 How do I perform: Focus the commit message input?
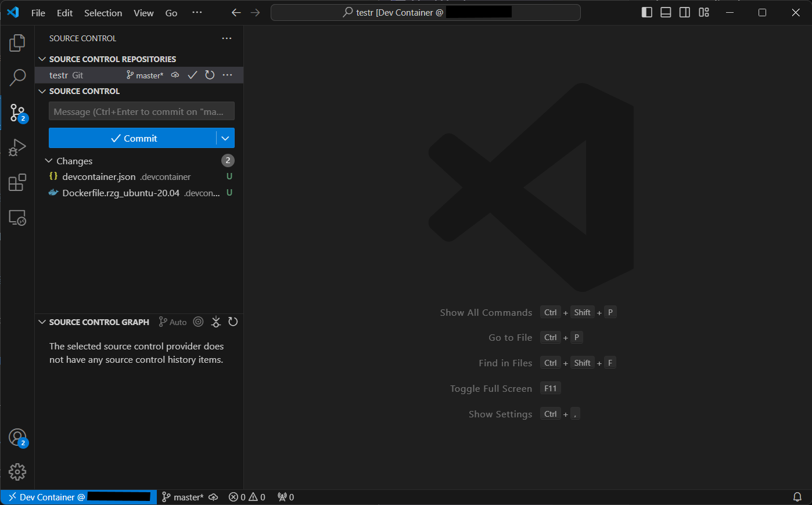coord(142,111)
